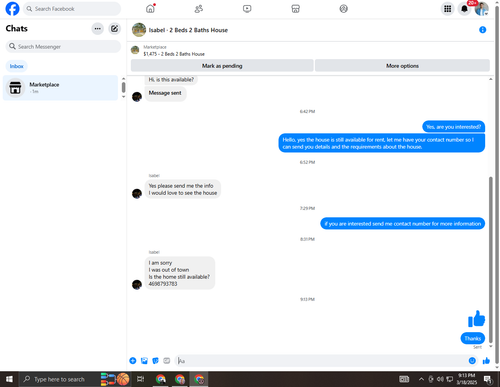This screenshot has width=500, height=387.
Task: Click Isabel's conversation header avatar
Action: [139, 30]
